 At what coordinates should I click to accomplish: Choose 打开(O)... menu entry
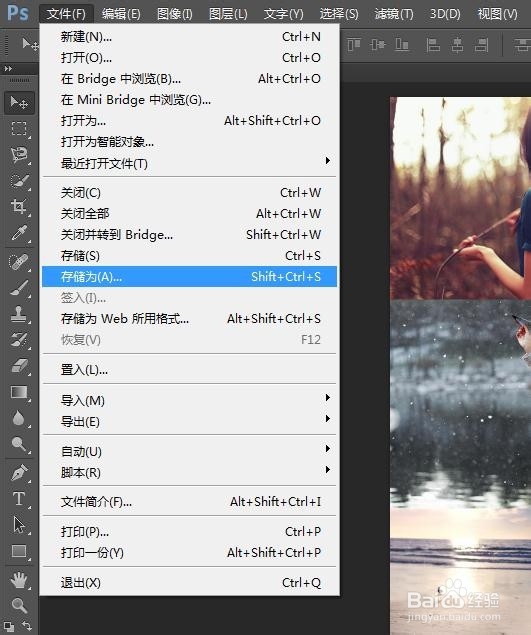pyautogui.click(x=190, y=58)
